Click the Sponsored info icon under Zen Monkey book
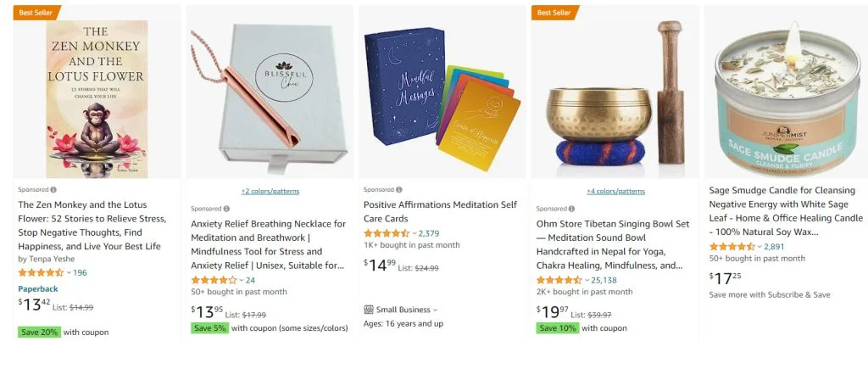The width and height of the screenshot is (868, 369). pos(53,189)
